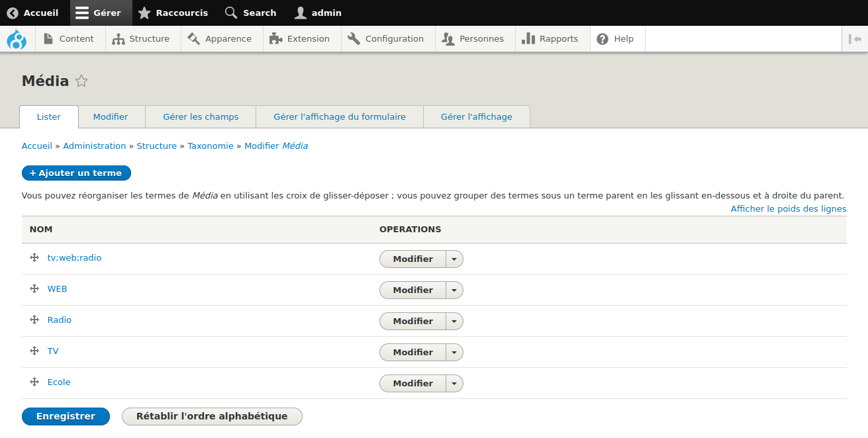868x438 pixels.
Task: Grab drag handle for tv;web;radio term
Action: tap(34, 258)
